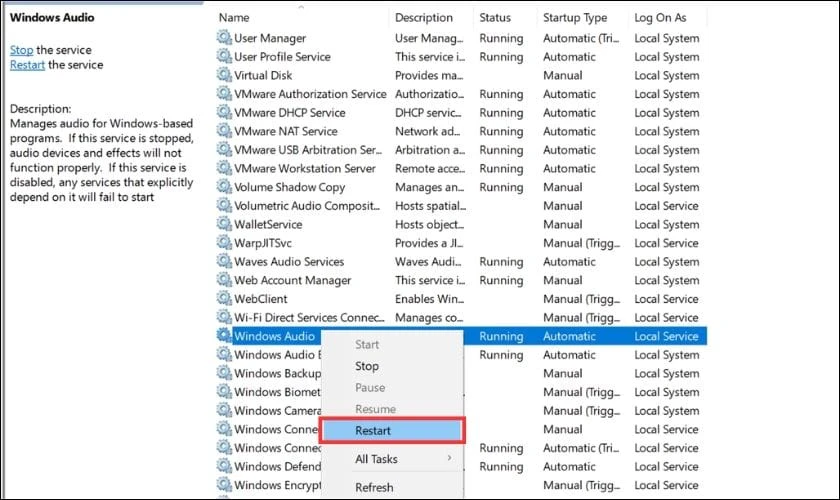The height and width of the screenshot is (500, 840).
Task: Click the gear icon beside WarpJITSvc
Action: click(224, 242)
